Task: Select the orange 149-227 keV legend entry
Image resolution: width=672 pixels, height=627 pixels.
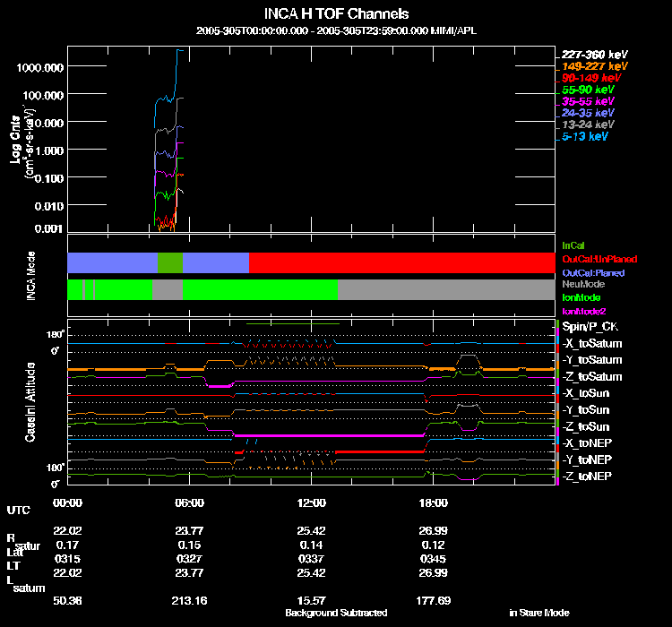Action: (x=594, y=66)
